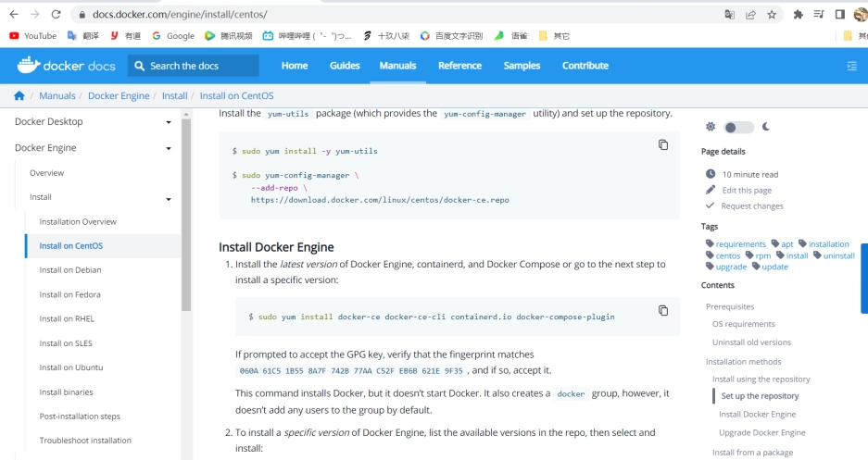
Task: Collapse the Install sidebar submenu
Action: pyautogui.click(x=168, y=198)
